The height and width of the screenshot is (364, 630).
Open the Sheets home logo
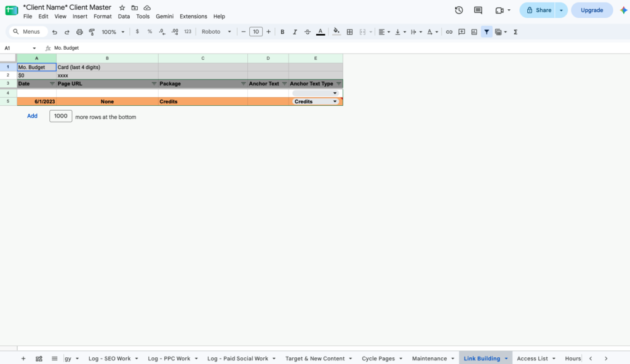[x=11, y=10]
